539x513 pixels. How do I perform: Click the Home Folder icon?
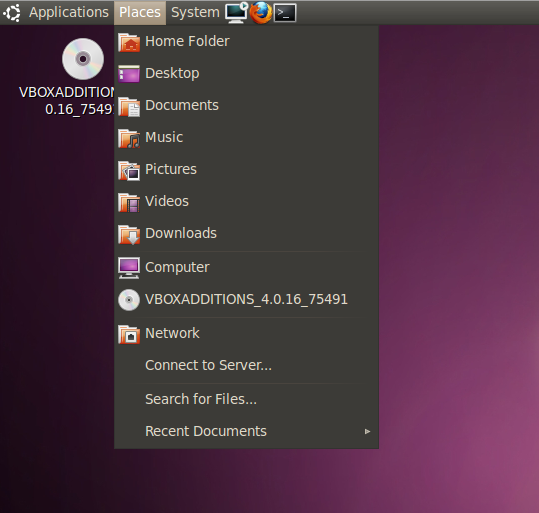(129, 42)
